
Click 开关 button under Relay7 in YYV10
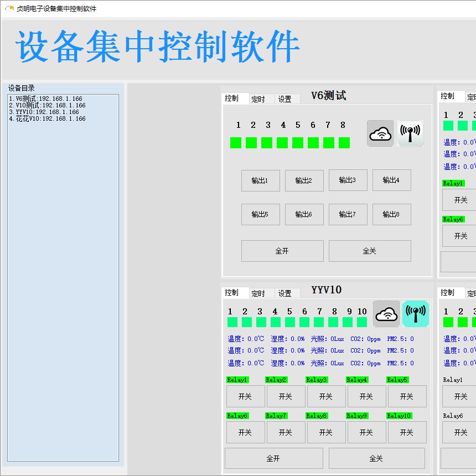point(286,432)
